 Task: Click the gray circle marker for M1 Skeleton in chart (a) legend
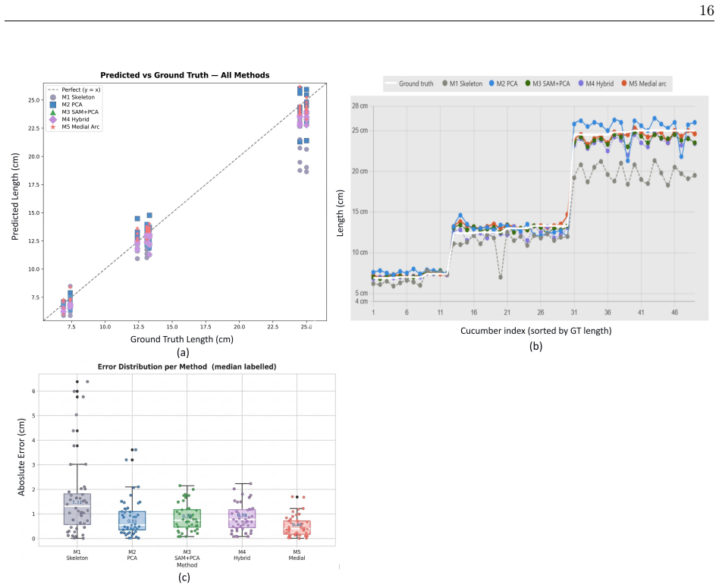53,97
